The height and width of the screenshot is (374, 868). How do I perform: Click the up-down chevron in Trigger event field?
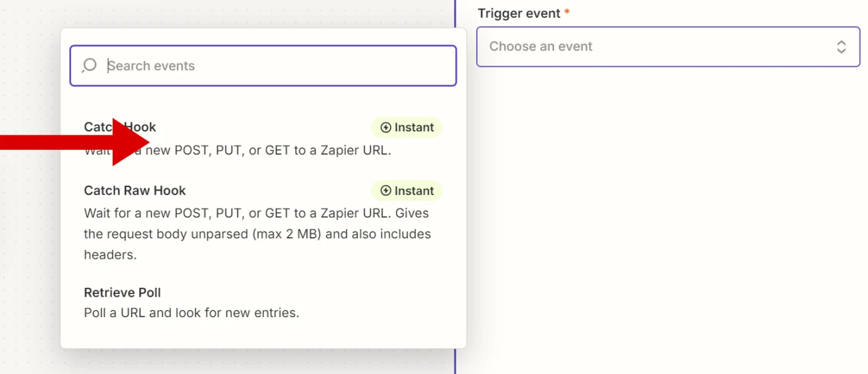(841, 47)
